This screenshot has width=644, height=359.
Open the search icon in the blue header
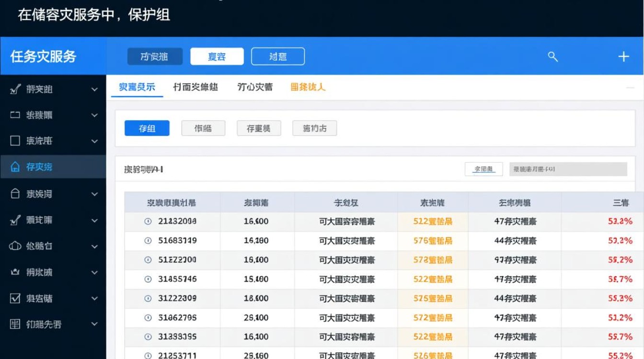pos(552,56)
